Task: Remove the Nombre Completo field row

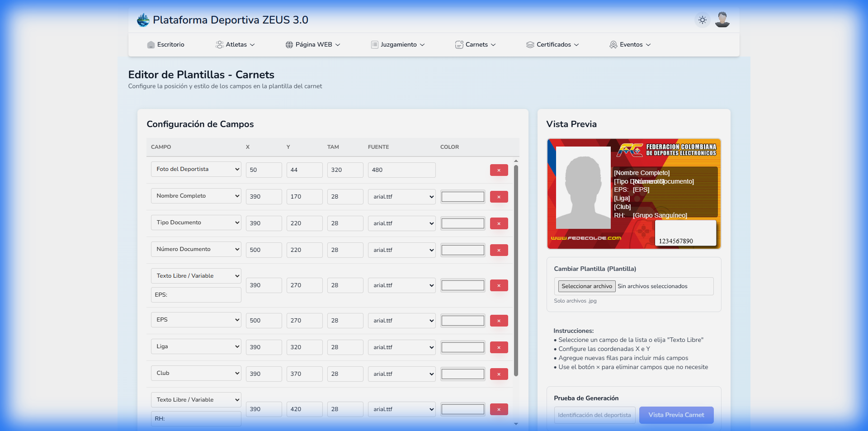Action: point(499,197)
